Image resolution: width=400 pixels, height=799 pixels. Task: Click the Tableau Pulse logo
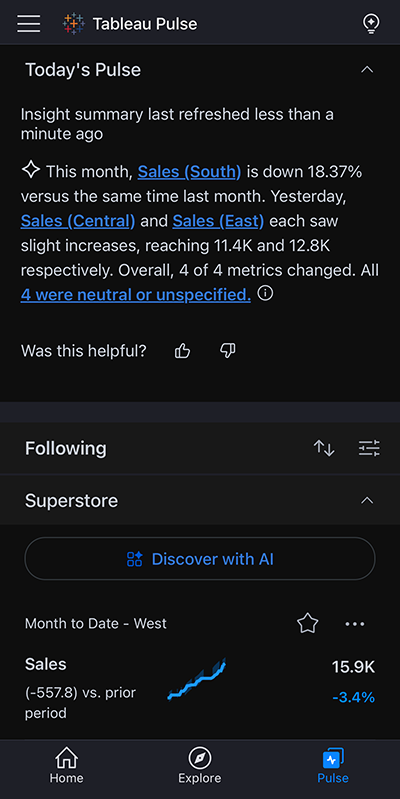pos(74,23)
